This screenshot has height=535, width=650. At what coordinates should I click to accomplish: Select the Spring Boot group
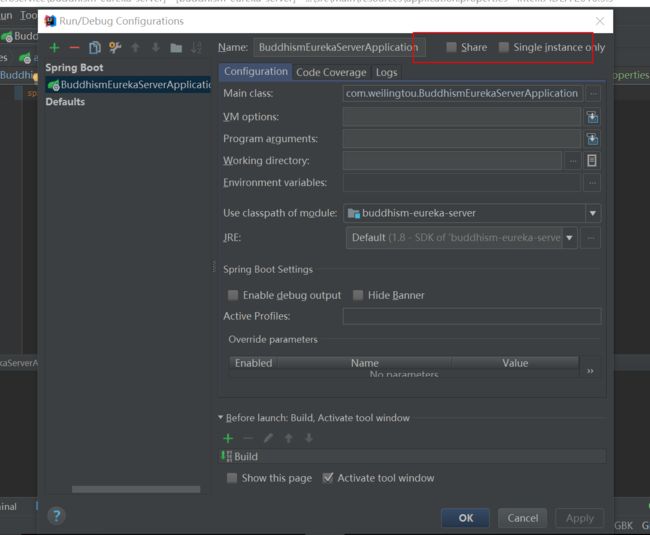coord(74,68)
